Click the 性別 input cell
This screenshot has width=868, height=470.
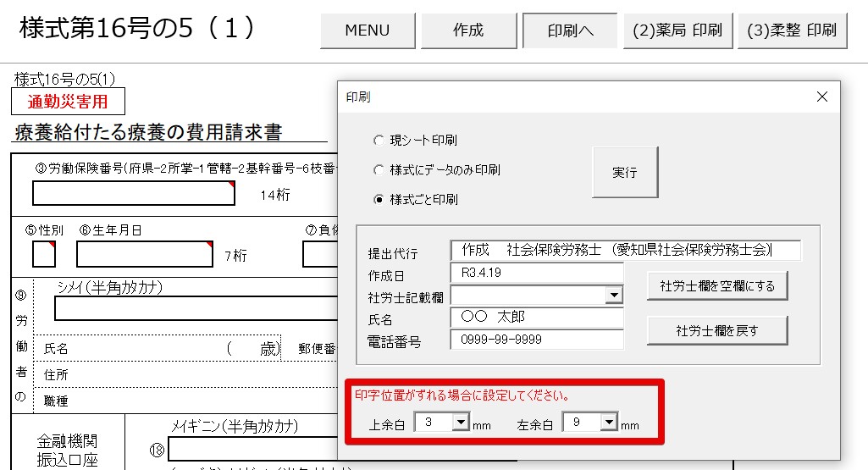tap(44, 254)
